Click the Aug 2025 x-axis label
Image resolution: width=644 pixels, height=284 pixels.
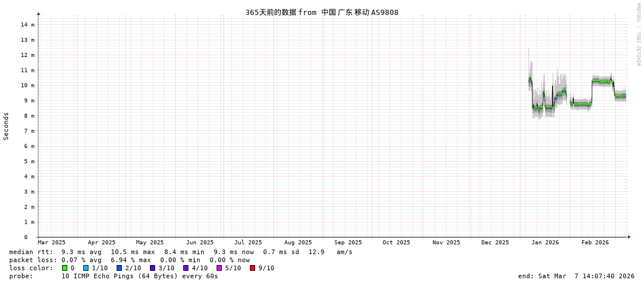click(x=298, y=243)
